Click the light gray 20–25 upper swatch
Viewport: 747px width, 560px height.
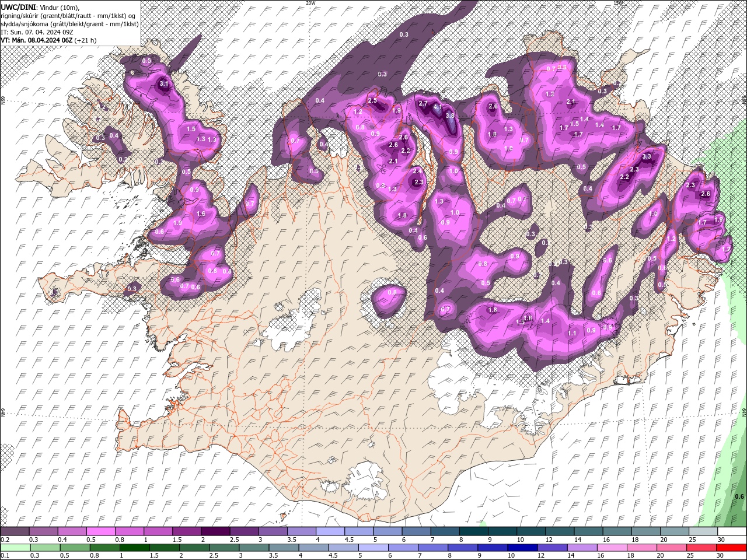click(x=674, y=531)
